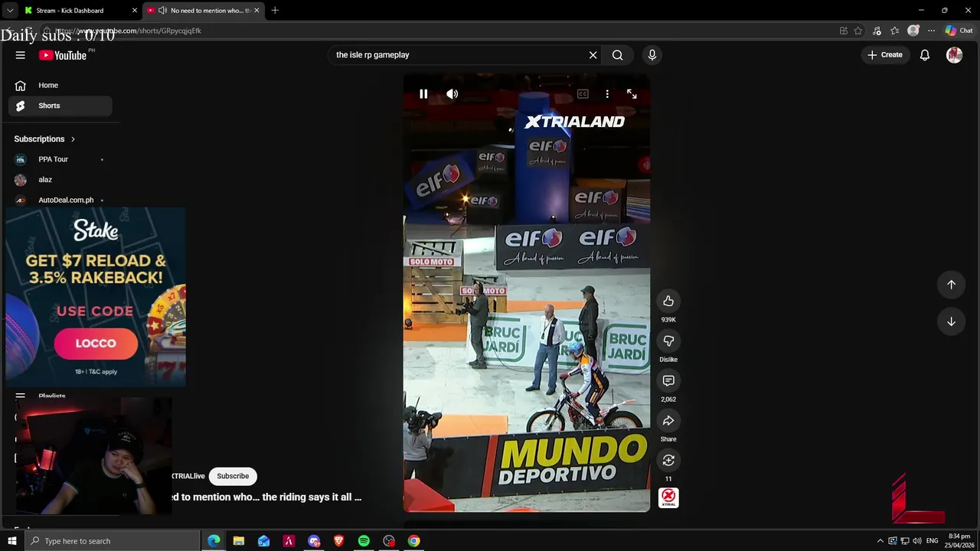This screenshot has width=980, height=551.
Task: Add this page to favorites star
Action: tap(858, 31)
